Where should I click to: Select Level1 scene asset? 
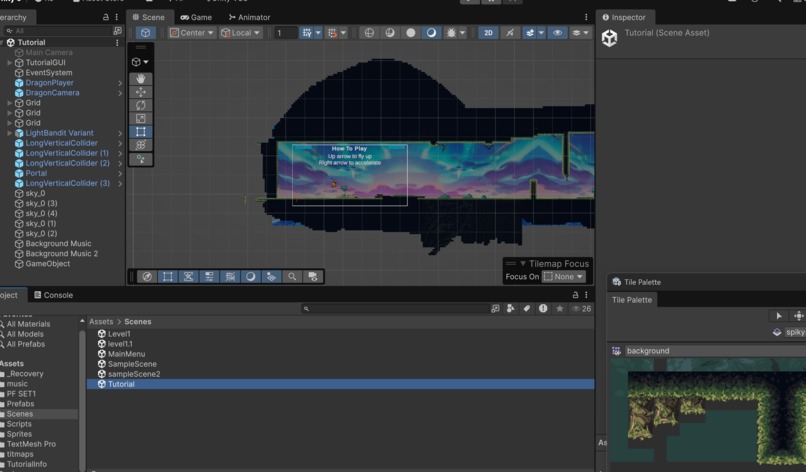click(x=119, y=334)
